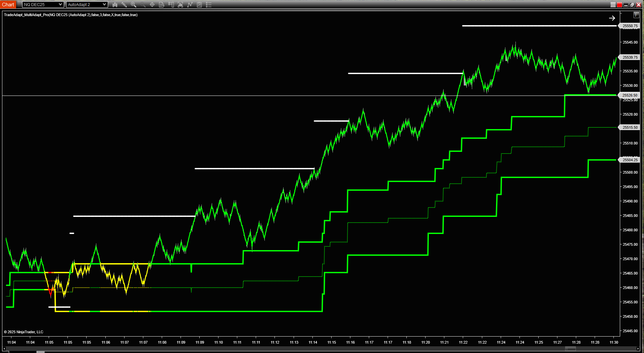The width and height of the screenshot is (644, 353).
Task: Open the Properties list icon
Action: click(x=209, y=5)
